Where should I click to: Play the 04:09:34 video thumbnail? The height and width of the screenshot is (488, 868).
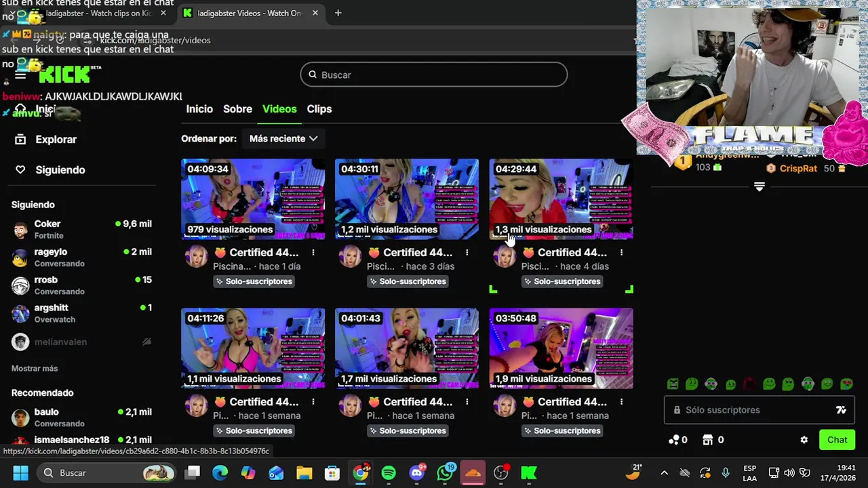click(253, 199)
